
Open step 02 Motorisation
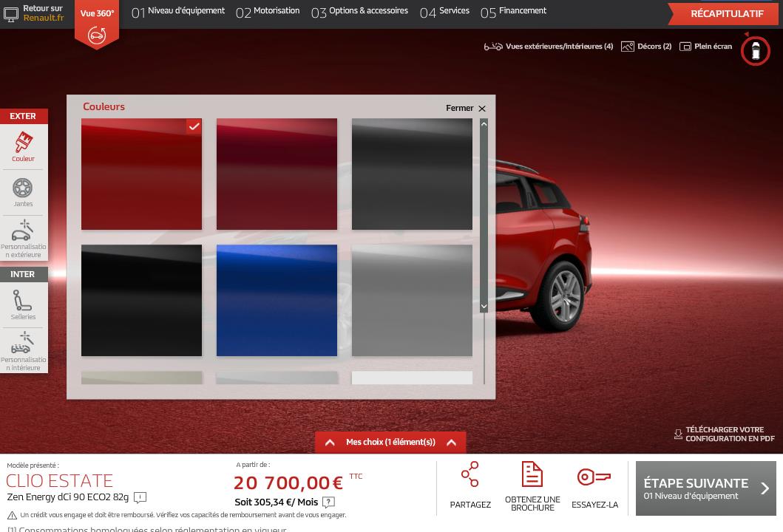tap(268, 12)
